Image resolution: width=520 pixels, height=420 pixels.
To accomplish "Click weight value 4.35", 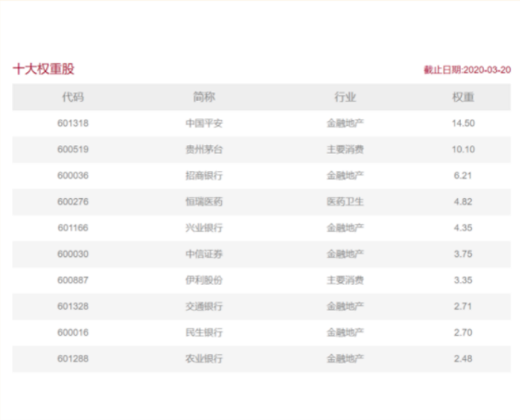I will (463, 229).
